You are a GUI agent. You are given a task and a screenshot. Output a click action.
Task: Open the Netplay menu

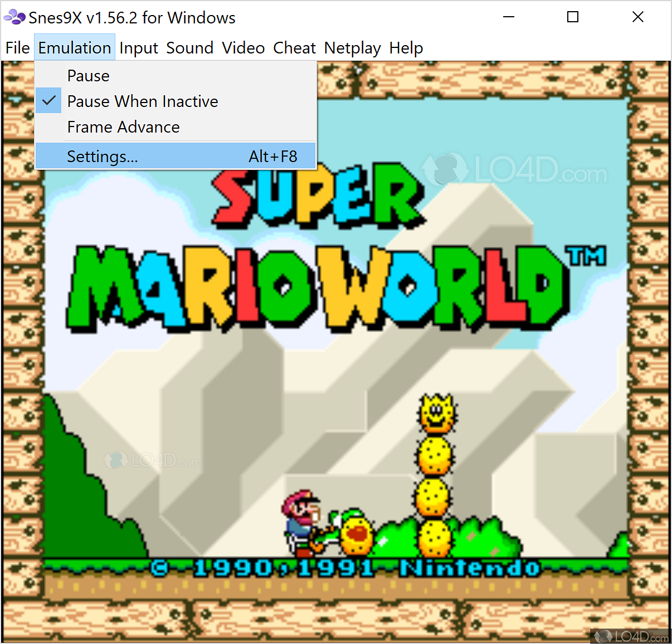pyautogui.click(x=352, y=48)
